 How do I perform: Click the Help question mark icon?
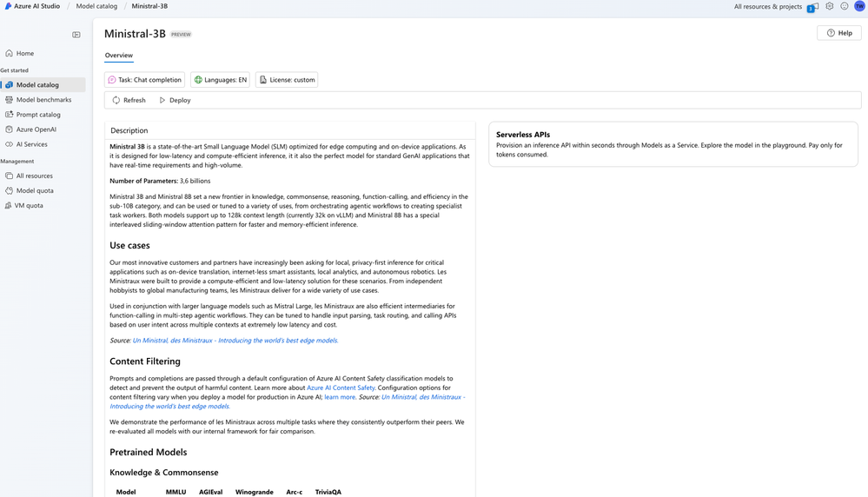(x=831, y=33)
